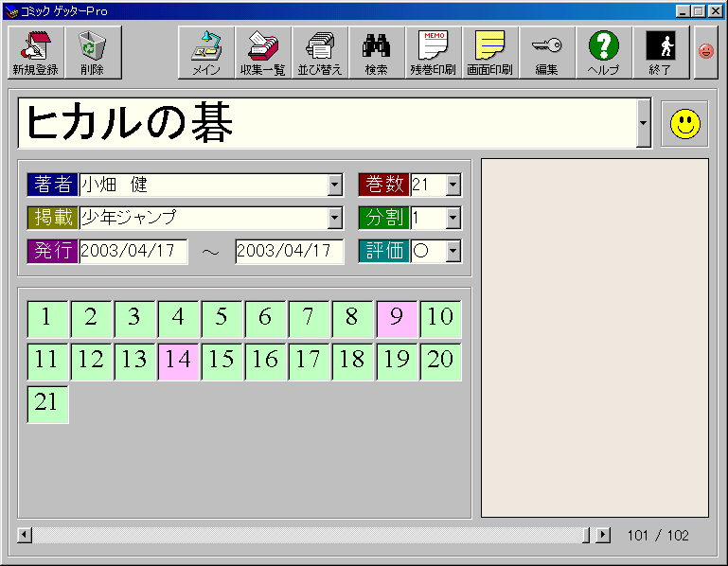The height and width of the screenshot is (566, 728).
Task: Open the 評価 rating dropdown
Action: (x=453, y=251)
